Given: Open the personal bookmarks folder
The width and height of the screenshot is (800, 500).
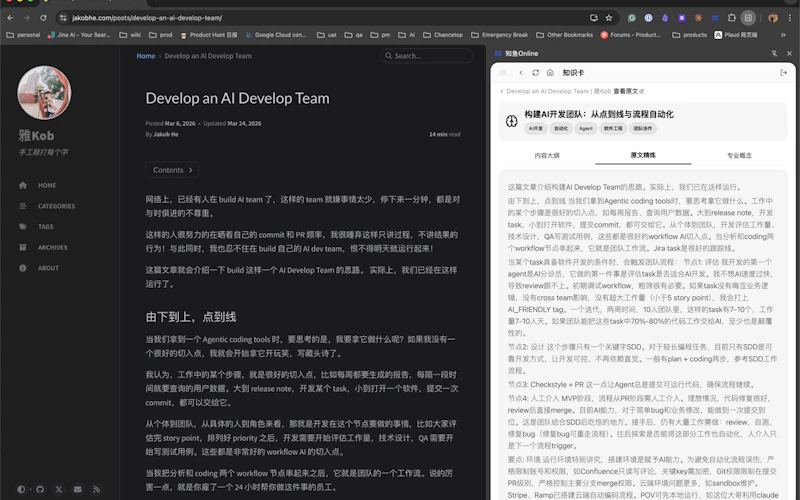Looking at the screenshot, I should (23, 35).
